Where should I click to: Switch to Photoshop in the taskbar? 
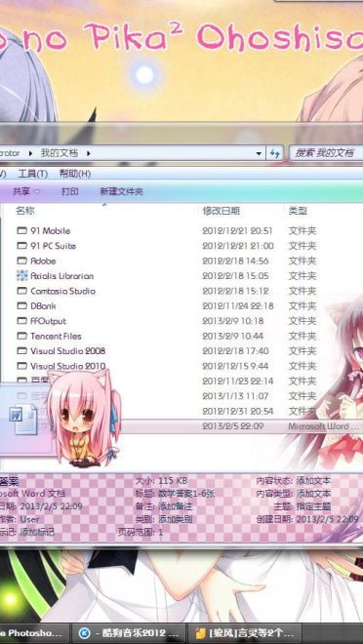pos(34,633)
